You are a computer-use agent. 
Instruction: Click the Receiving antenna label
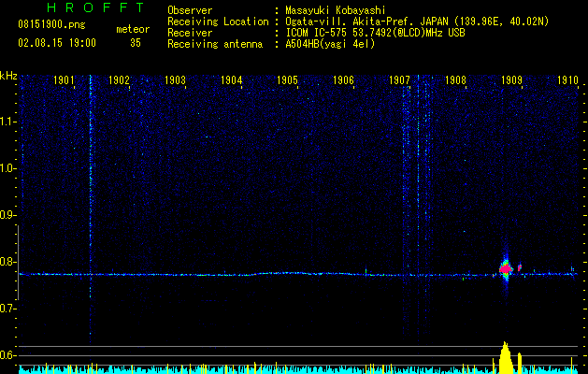(x=215, y=44)
